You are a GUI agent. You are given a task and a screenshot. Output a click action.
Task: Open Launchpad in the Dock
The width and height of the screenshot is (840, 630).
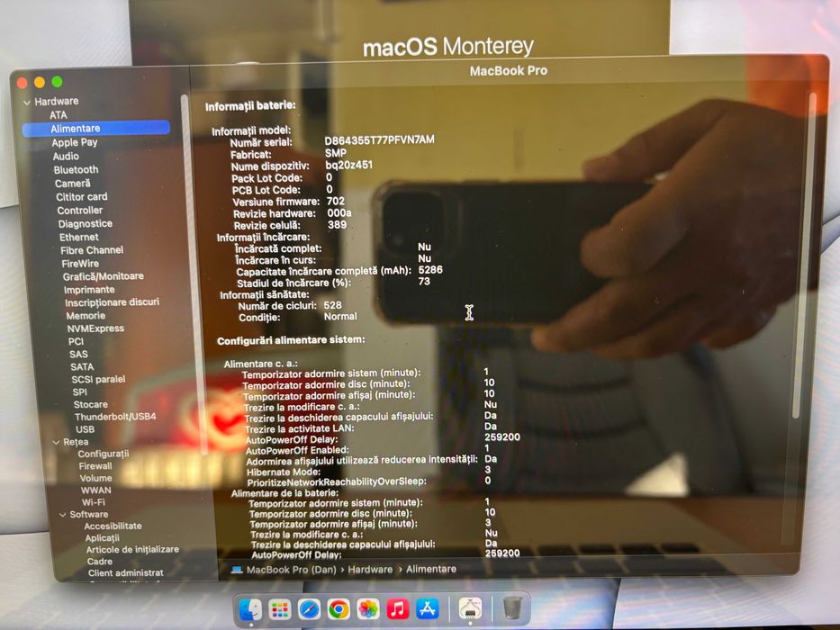pos(280,609)
